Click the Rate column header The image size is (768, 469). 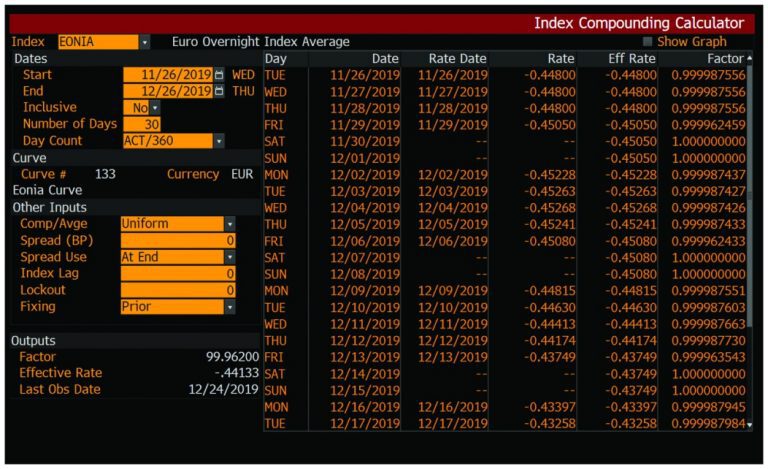click(x=561, y=59)
